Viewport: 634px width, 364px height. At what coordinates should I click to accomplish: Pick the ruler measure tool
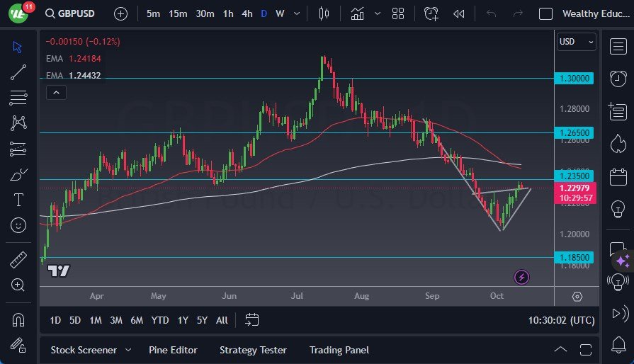18,259
